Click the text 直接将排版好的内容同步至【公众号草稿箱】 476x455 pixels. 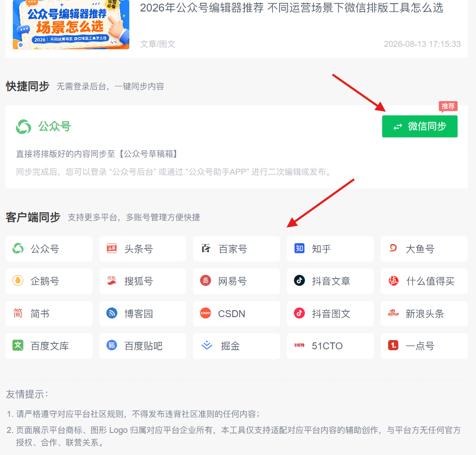click(x=97, y=154)
